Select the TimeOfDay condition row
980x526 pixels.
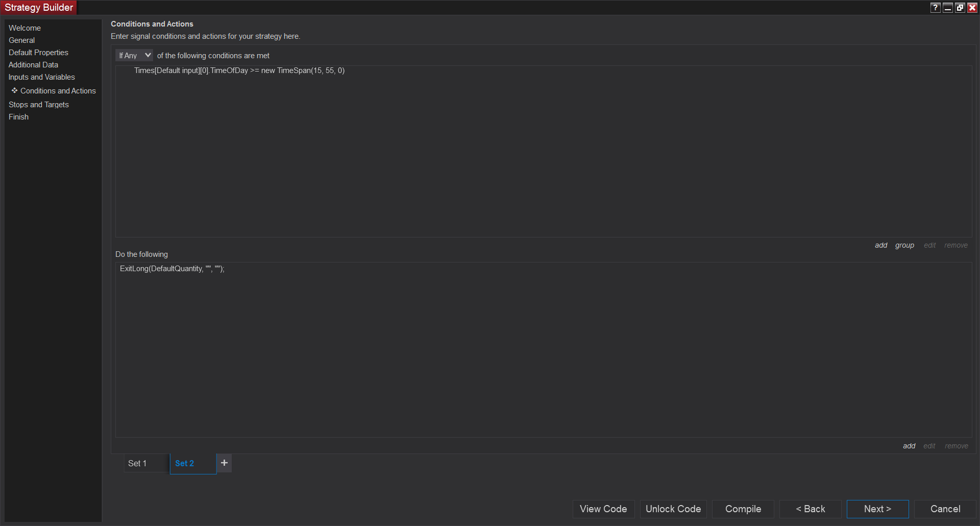pos(239,70)
